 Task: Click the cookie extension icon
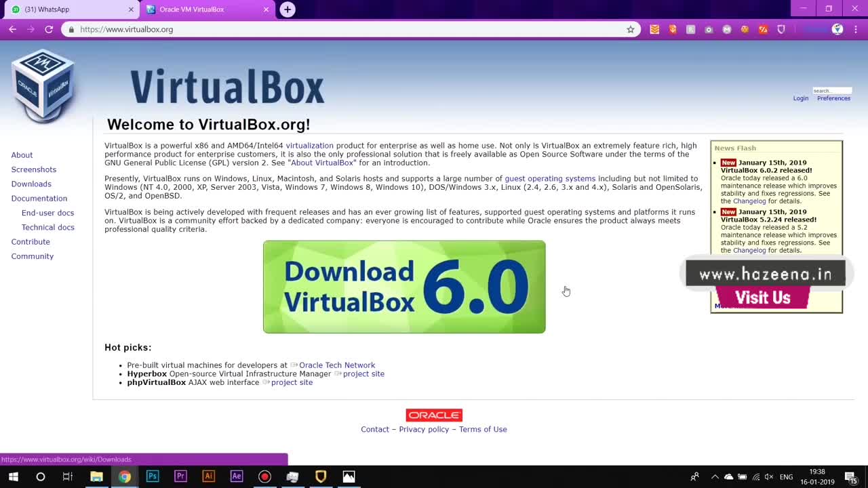[745, 29]
